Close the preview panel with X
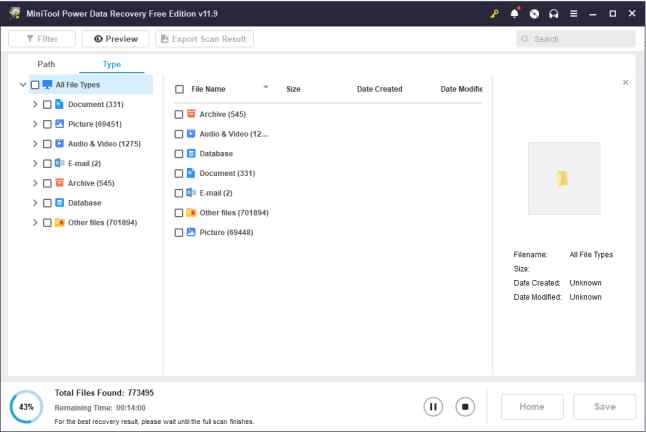Screen dimensions: 646x432 625,82
